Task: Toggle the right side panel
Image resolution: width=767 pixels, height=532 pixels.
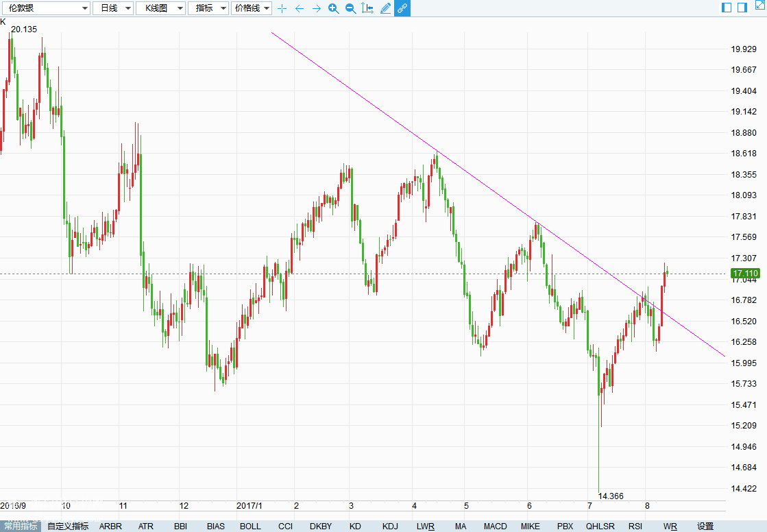Action: [x=742, y=8]
